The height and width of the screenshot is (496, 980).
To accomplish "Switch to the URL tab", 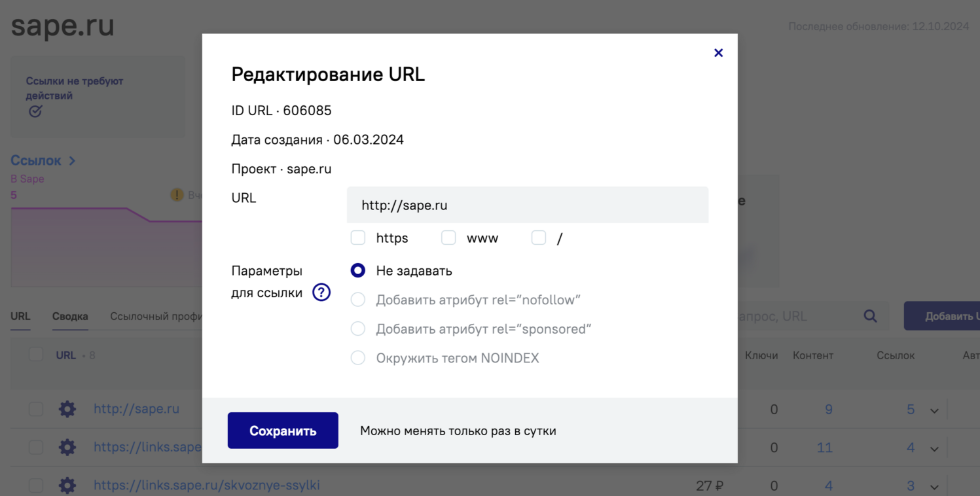I will (20, 316).
